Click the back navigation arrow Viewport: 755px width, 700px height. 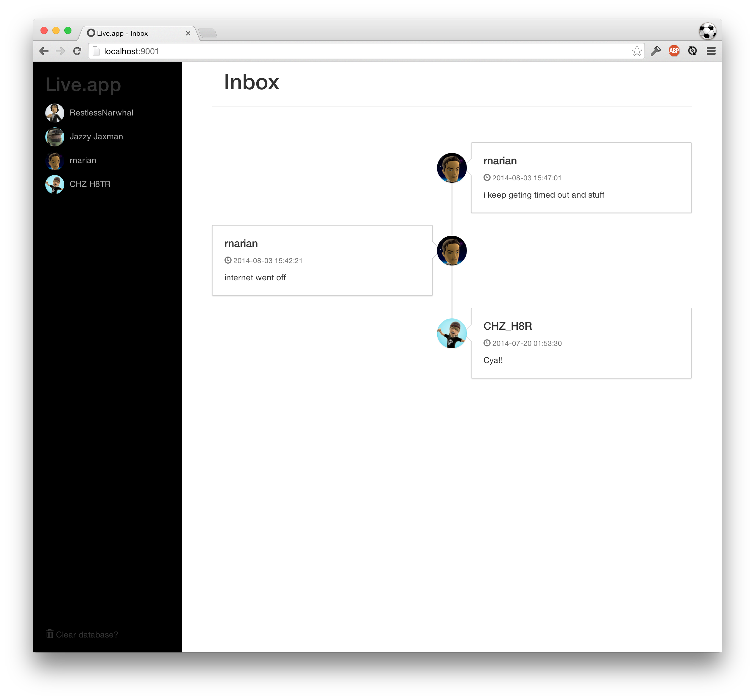[x=44, y=51]
